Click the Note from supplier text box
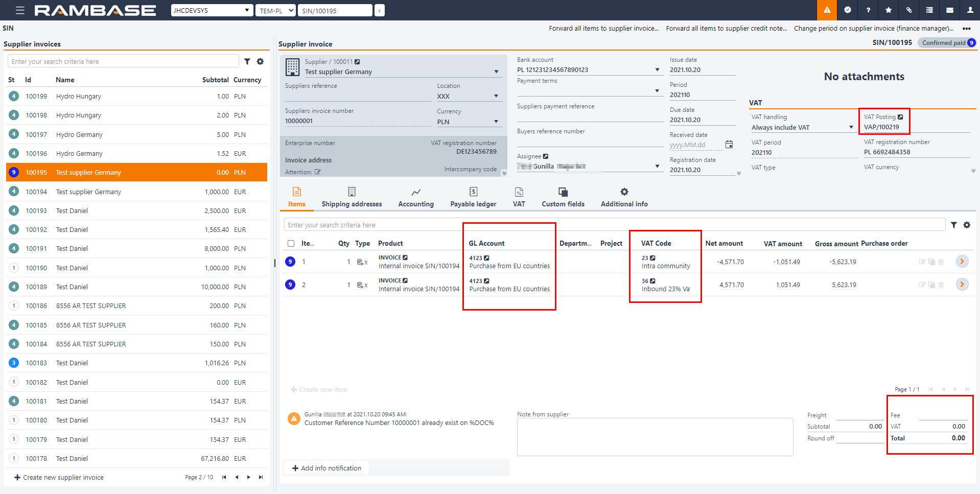The width and height of the screenshot is (980, 494). click(655, 437)
